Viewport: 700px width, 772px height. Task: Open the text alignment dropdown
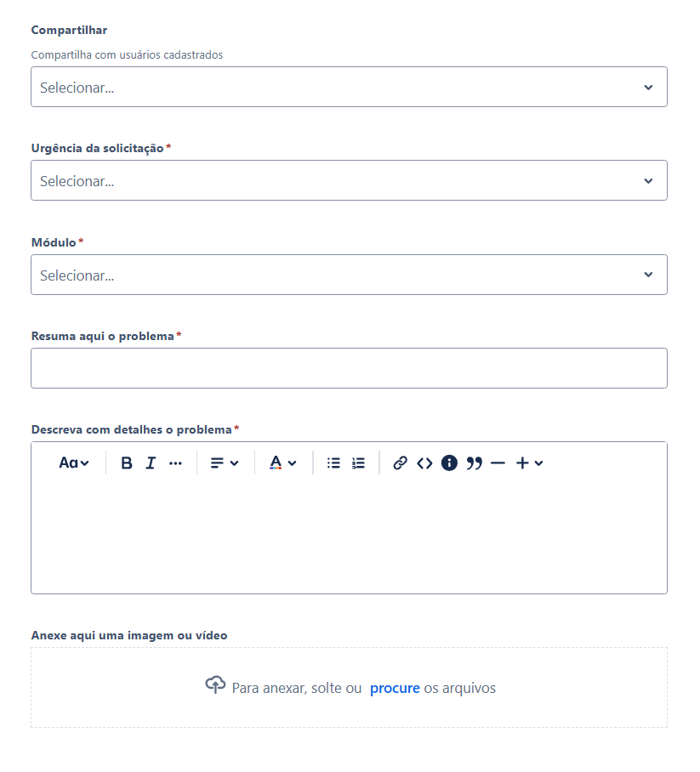coord(225,463)
